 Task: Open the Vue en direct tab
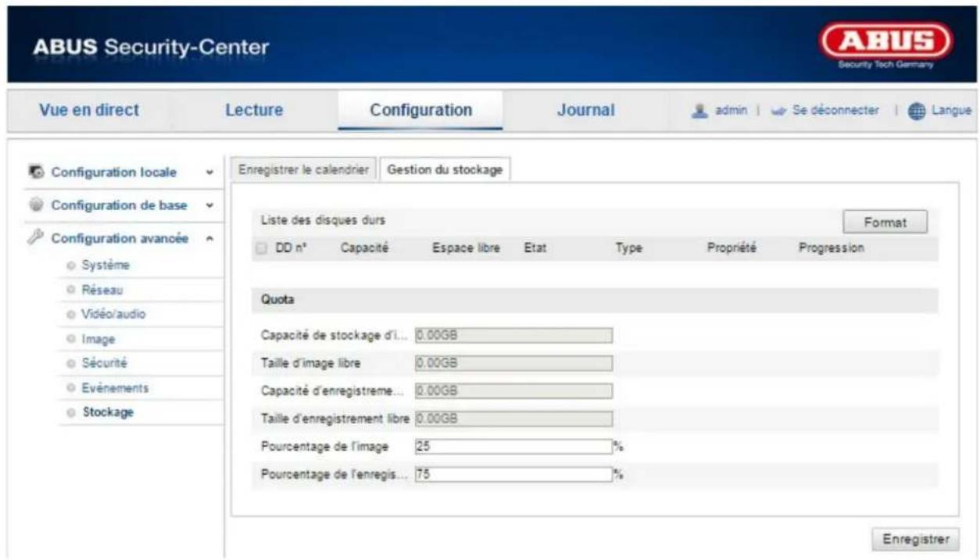[x=89, y=110]
